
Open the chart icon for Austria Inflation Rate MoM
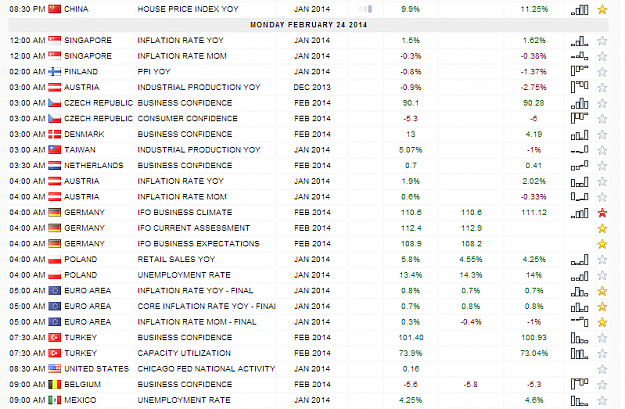pos(579,197)
